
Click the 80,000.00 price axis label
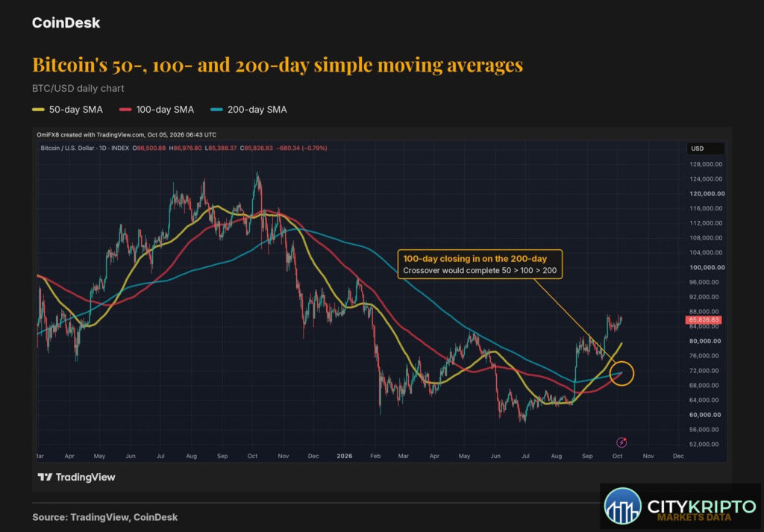(x=705, y=341)
